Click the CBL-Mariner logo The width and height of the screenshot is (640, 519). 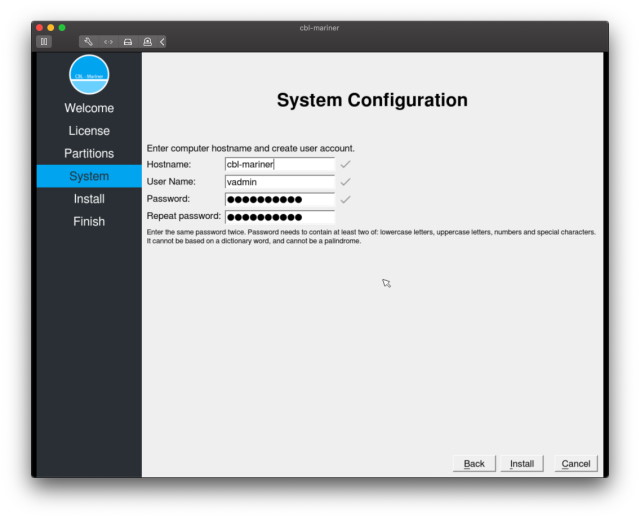(89, 75)
